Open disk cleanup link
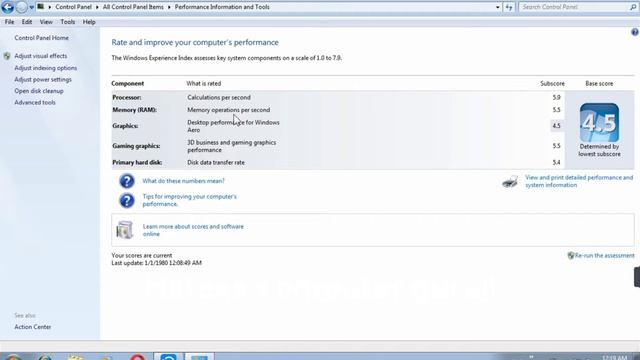Image resolution: width=640 pixels, height=360 pixels. pos(39,91)
